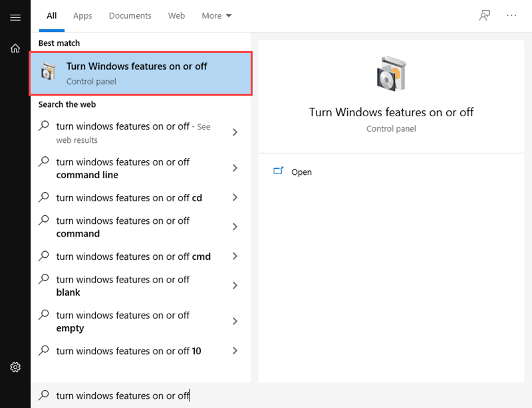Click 'Turn Windows features on or off' preview title

click(x=391, y=112)
